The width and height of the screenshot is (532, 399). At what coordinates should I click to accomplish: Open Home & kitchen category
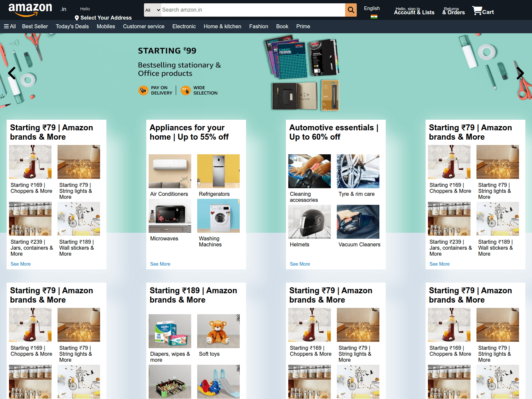[x=222, y=26]
